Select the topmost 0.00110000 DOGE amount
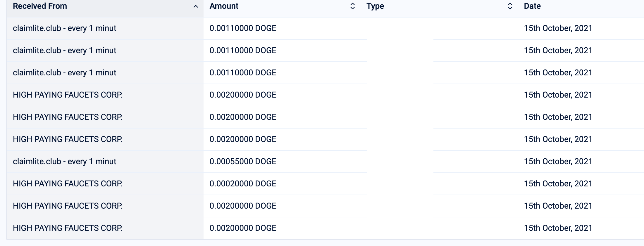This screenshot has width=644, height=246. point(243,28)
